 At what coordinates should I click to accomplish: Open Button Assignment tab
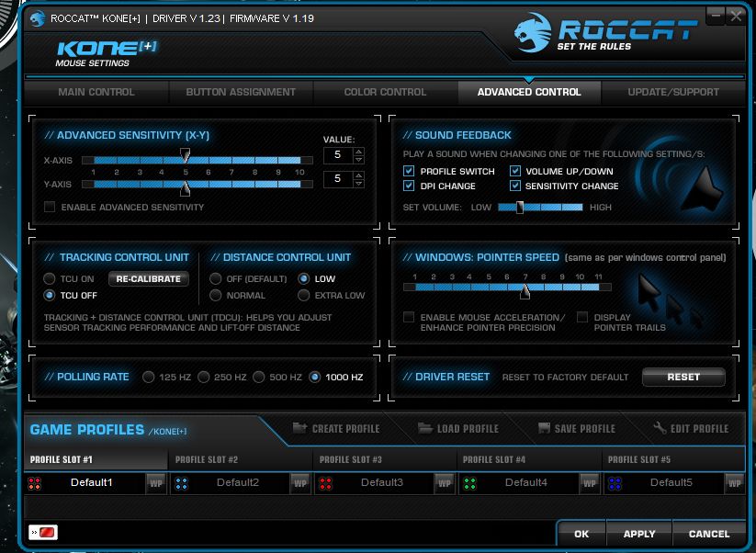pyautogui.click(x=241, y=92)
